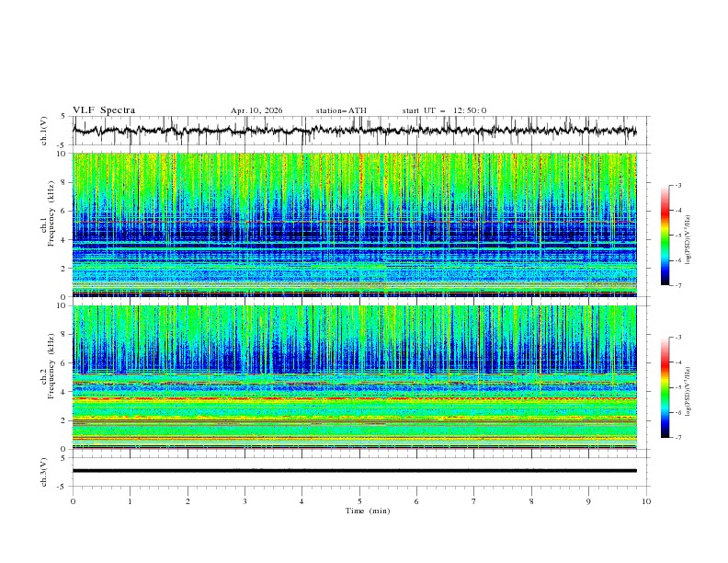Click the time axis tick label '5'
Viewport: 728px width, 563px height.
coord(359,501)
